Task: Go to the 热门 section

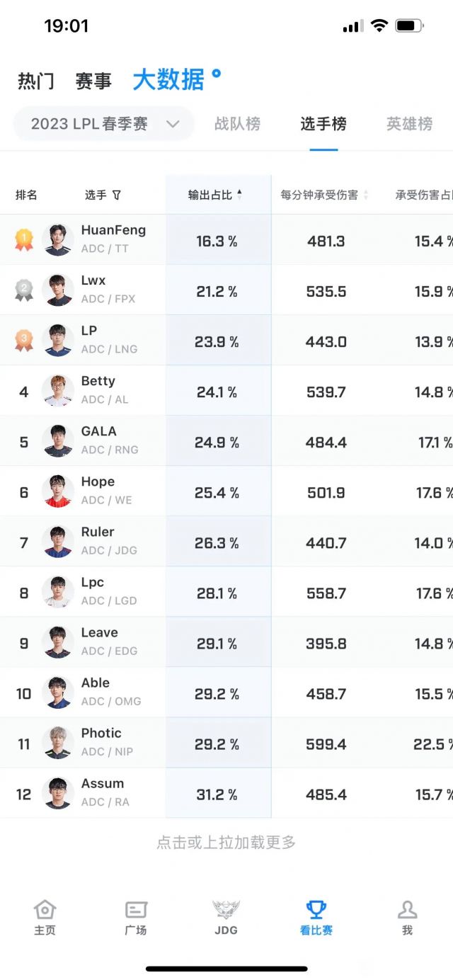Action: (x=36, y=81)
